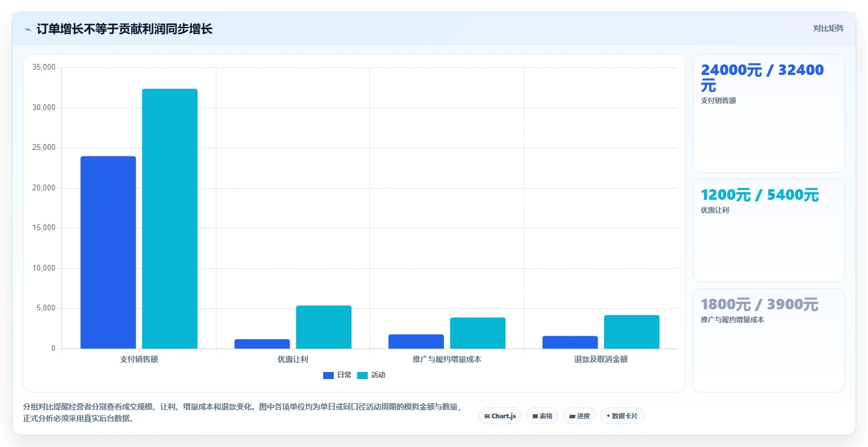Click the teal 活动 bar for 优惠让利

coord(324,327)
